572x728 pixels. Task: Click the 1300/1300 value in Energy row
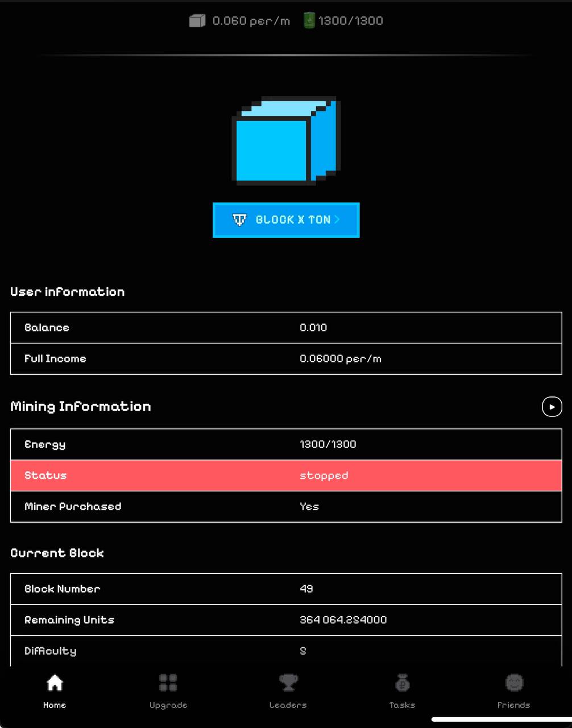328,444
